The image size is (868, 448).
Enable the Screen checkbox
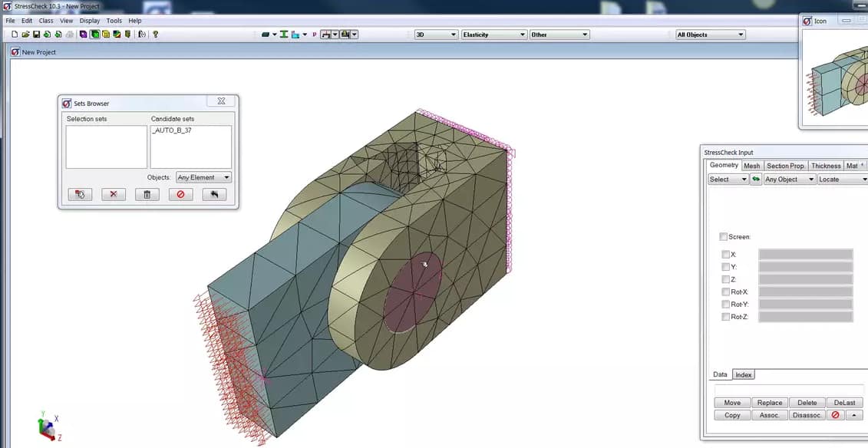(724, 237)
